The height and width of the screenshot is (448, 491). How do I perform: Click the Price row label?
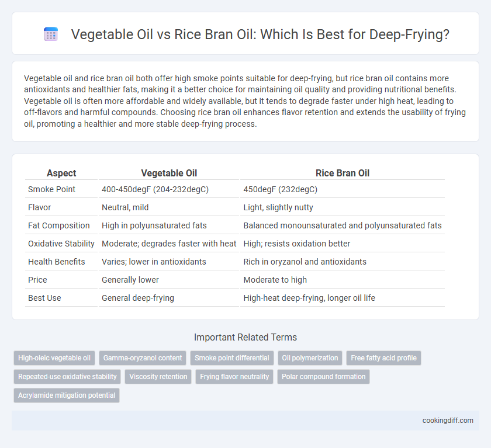[61, 280]
